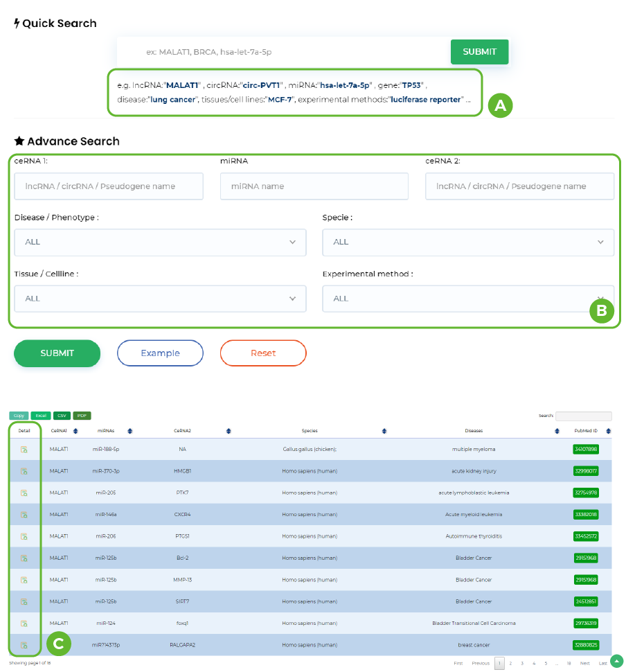Export table using the Excel button
Image resolution: width=626 pixels, height=672 pixels.
pos(41,416)
